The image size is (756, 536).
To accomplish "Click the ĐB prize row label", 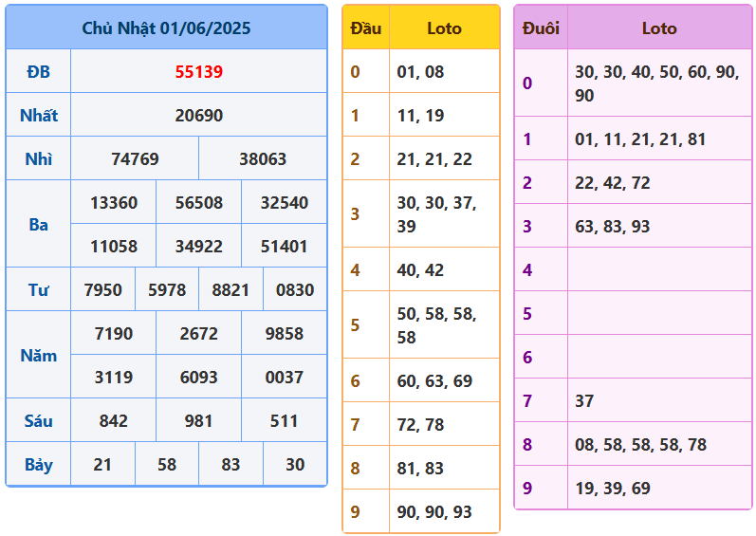I will click(38, 71).
